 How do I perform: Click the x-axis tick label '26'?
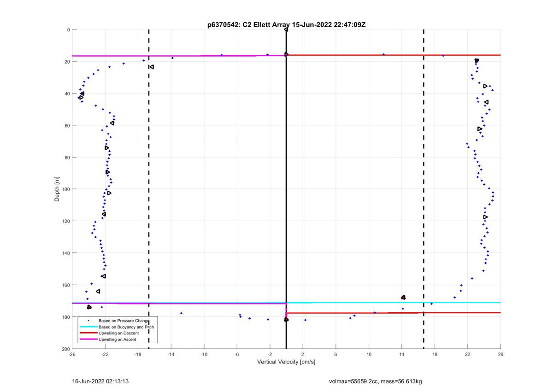(500, 354)
